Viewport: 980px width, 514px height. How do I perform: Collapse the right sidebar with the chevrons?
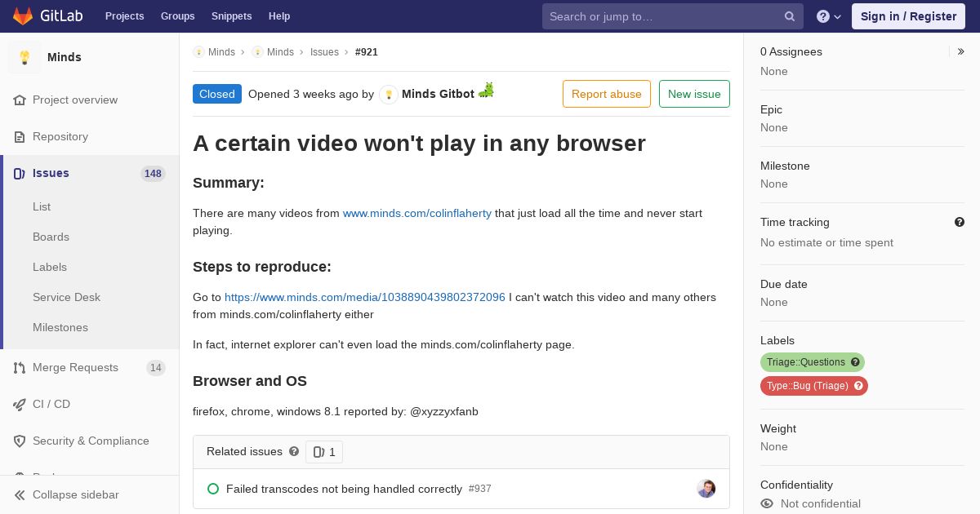(x=960, y=51)
